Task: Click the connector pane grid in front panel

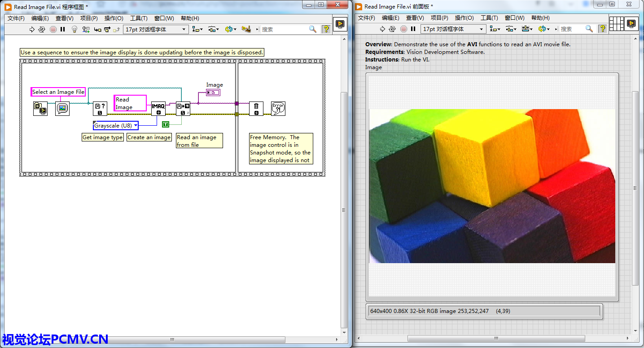Action: click(617, 23)
